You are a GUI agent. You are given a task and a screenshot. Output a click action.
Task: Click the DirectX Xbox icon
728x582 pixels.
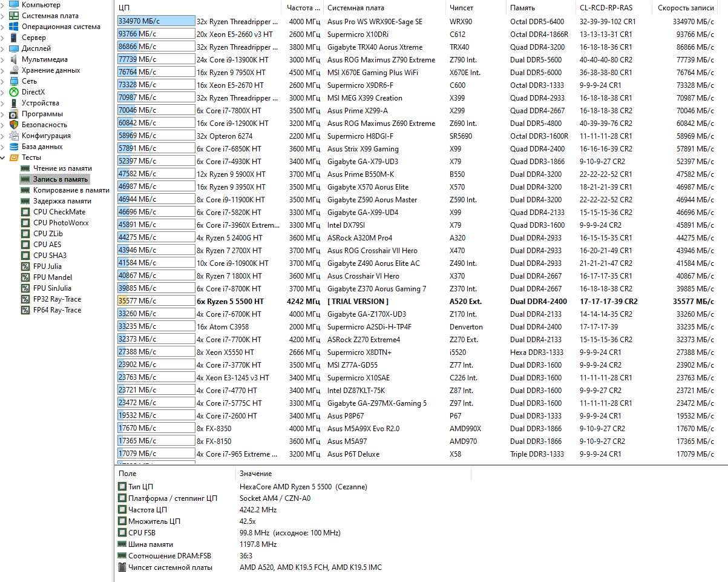13,92
